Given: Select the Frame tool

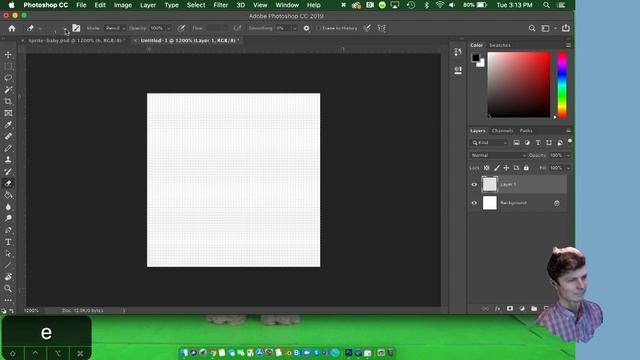Looking at the screenshot, I should pyautogui.click(x=8, y=113).
